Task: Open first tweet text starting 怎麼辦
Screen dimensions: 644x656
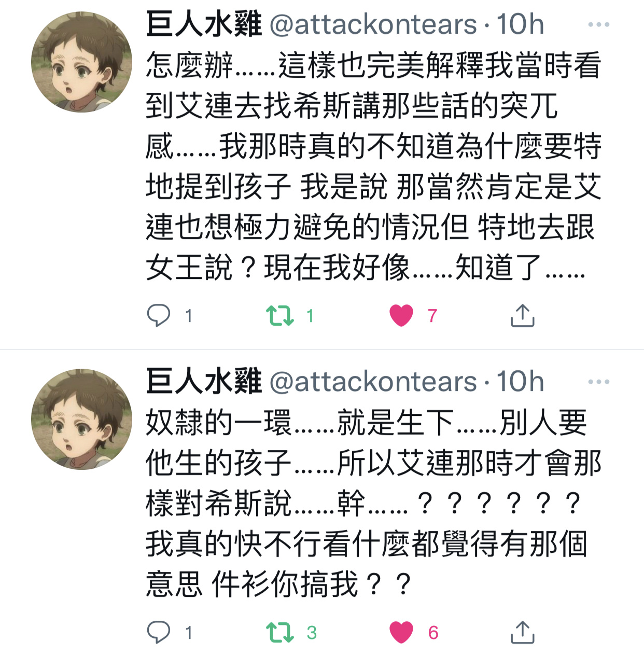Action: [x=373, y=166]
